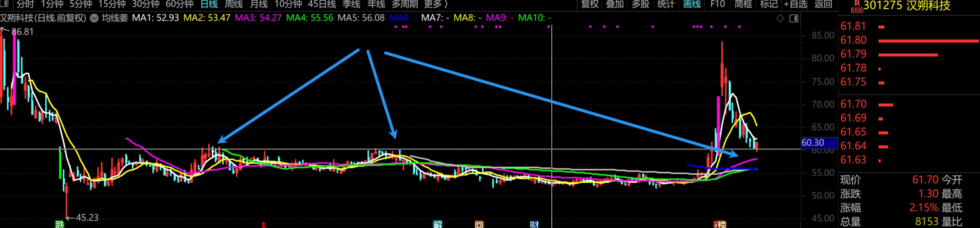The height and width of the screenshot is (228, 980).
Task: Open the 多周期 multi-period view
Action: pyautogui.click(x=404, y=4)
